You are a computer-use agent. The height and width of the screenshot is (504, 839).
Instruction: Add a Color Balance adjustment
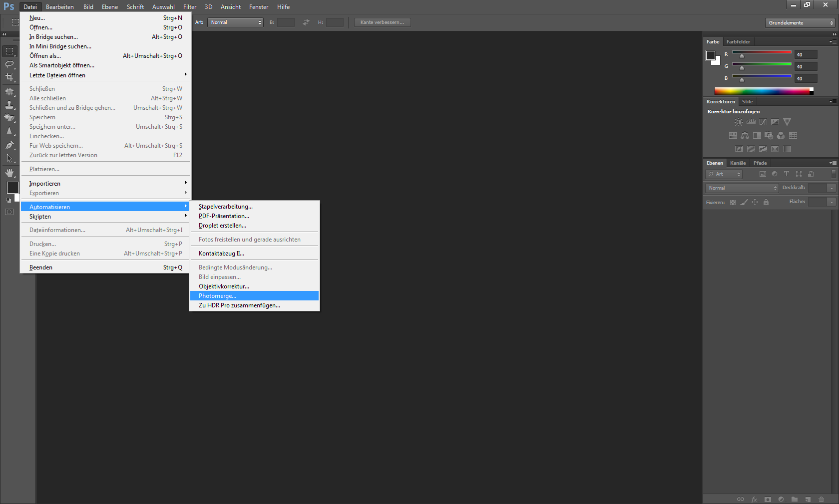pyautogui.click(x=745, y=136)
